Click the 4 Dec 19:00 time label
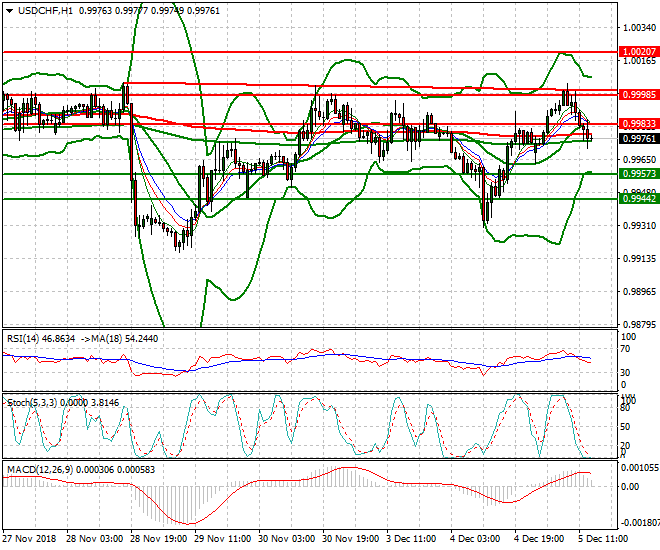660x550 pixels. point(540,539)
